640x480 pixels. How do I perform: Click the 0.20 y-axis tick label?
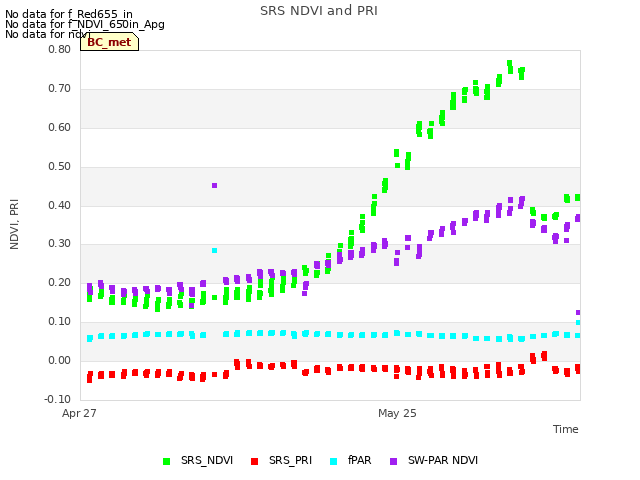point(59,282)
